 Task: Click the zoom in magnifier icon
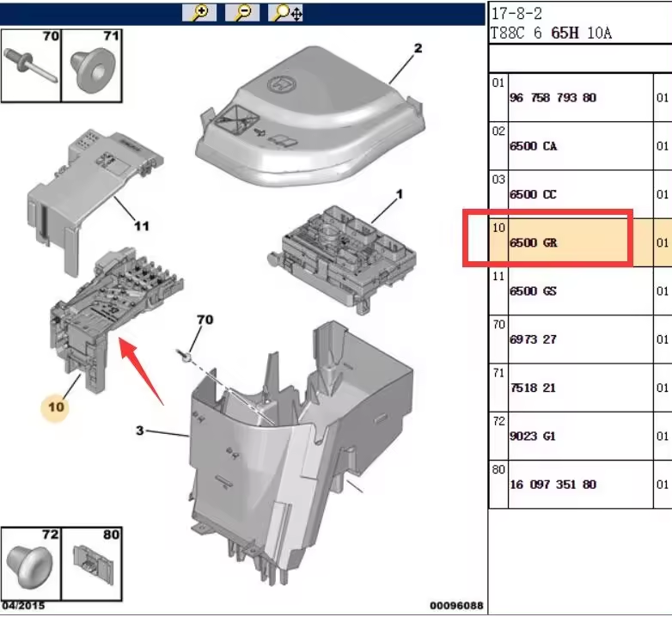tap(199, 12)
